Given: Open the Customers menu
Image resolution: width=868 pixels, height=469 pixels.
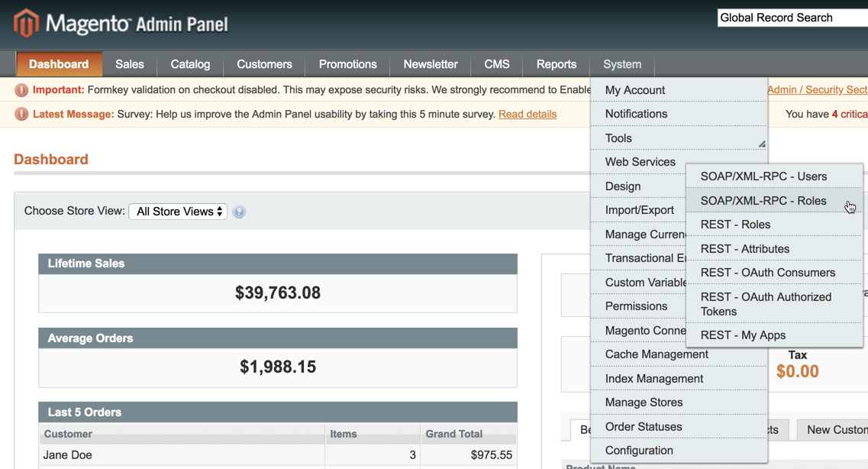Looking at the screenshot, I should click(x=265, y=64).
